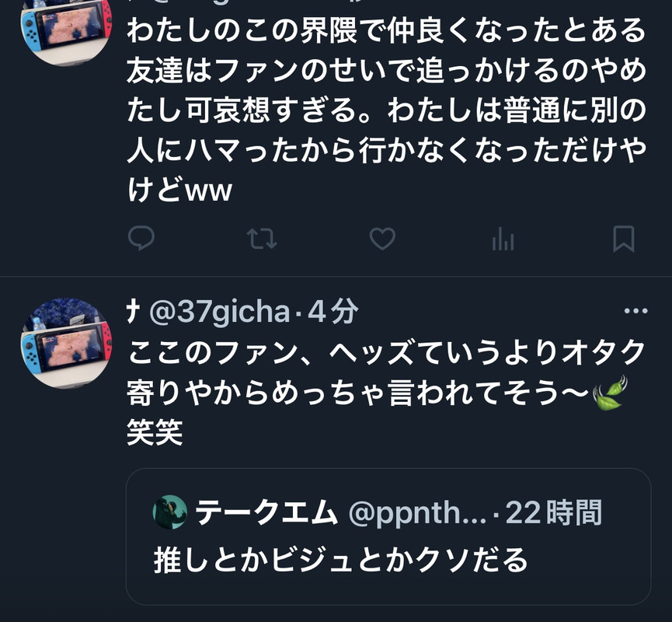Tap the 笑笑 line of second tweet

[155, 432]
